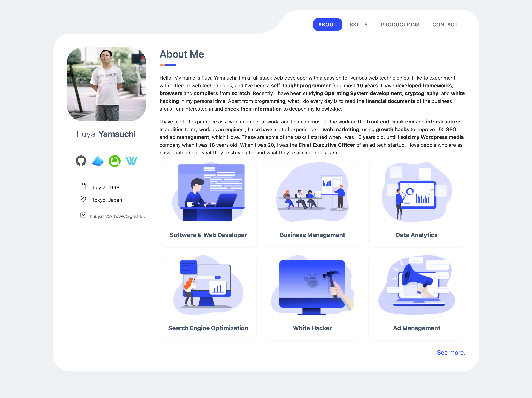
Task: Open the green circular social icon
Action: (115, 161)
